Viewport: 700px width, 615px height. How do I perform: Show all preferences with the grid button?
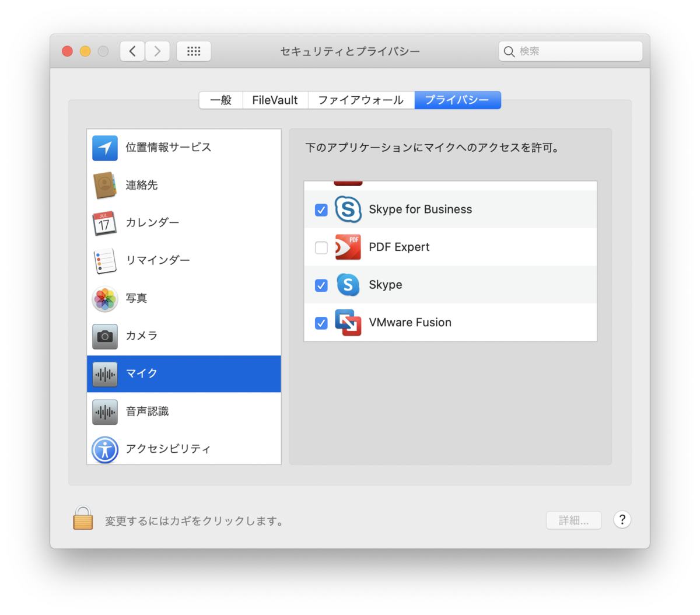coord(194,51)
